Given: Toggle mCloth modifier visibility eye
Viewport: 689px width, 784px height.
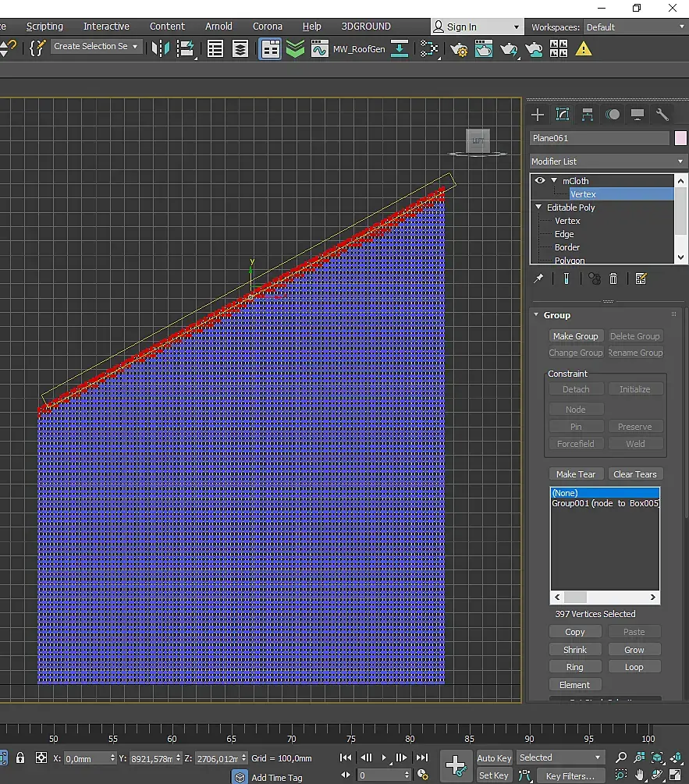Looking at the screenshot, I should pyautogui.click(x=539, y=181).
